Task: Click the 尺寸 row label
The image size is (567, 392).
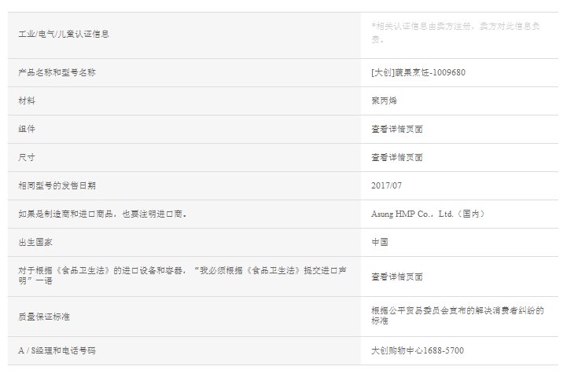Action: [27, 158]
